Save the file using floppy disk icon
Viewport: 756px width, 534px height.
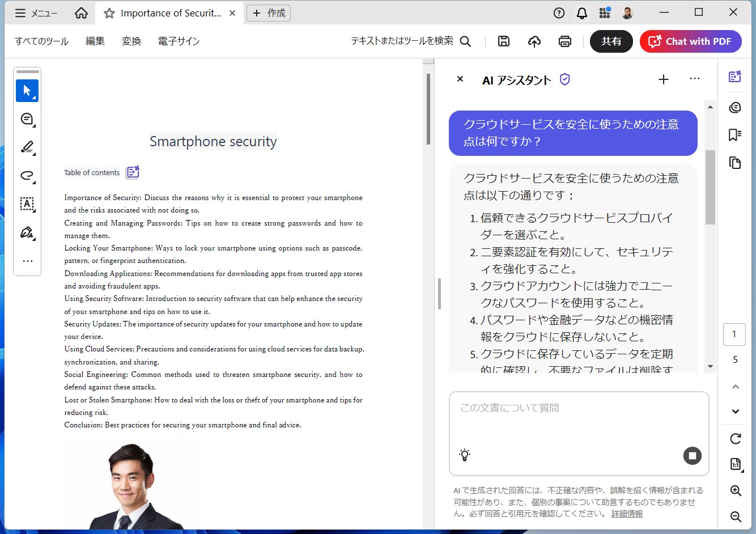[x=503, y=41]
